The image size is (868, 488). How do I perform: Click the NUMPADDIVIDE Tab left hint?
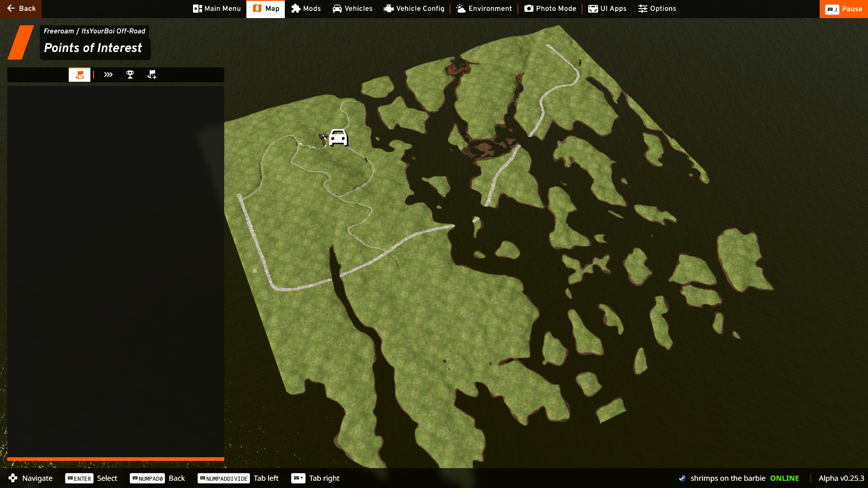(x=224, y=479)
